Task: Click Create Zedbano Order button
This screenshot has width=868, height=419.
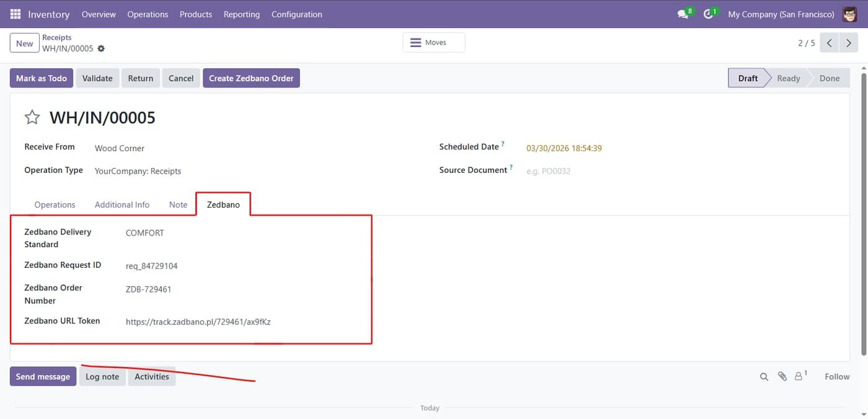Action: (x=251, y=78)
